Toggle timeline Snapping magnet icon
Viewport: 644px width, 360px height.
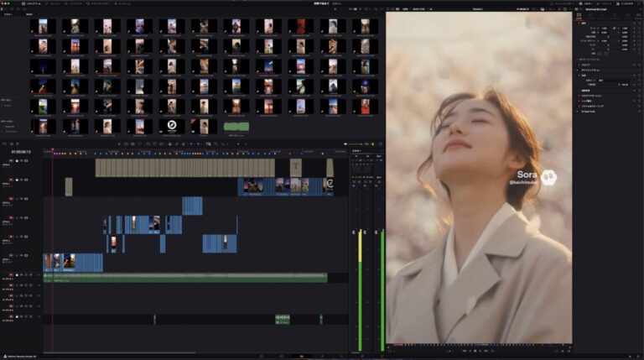click(x=170, y=143)
